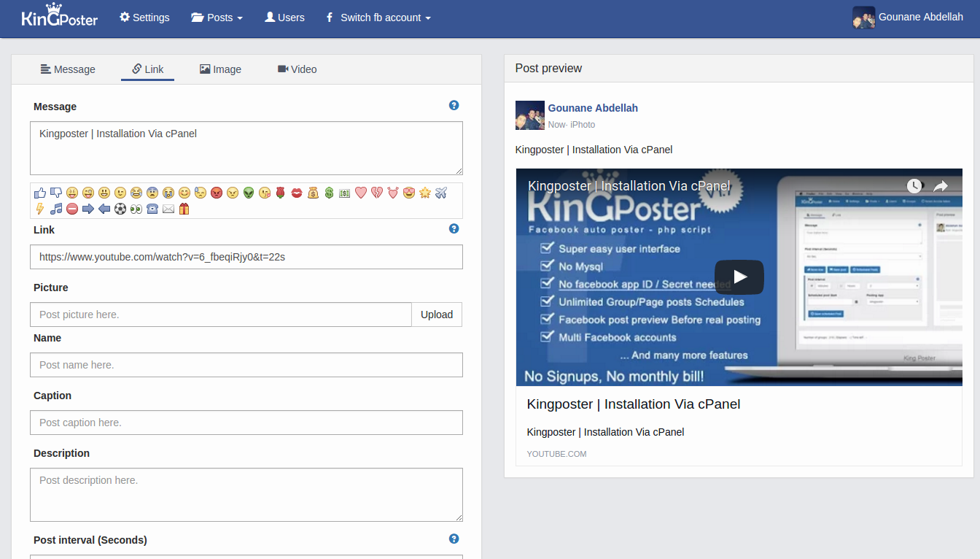The image size is (980, 559).
Task: Insert the heart-eyes face emoji
Action: 409,193
